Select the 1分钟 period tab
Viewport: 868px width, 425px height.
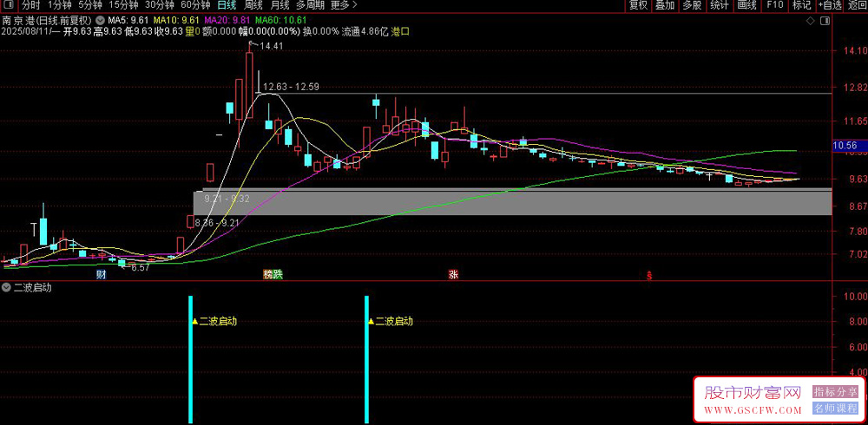(x=59, y=5)
